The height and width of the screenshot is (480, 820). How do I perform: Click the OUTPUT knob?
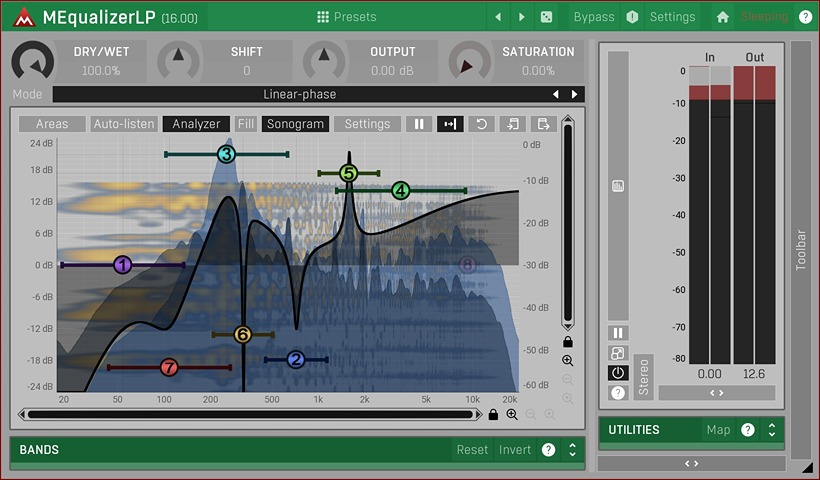(x=324, y=61)
